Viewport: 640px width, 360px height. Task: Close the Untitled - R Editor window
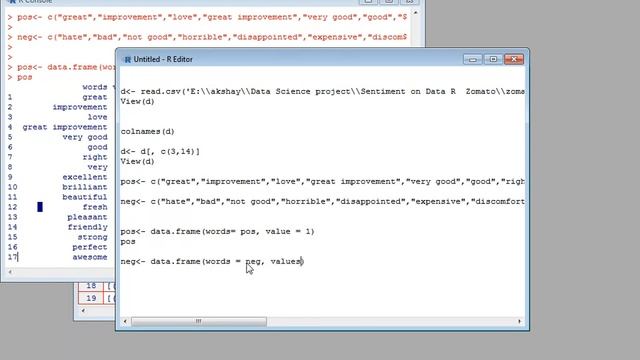[x=514, y=59]
